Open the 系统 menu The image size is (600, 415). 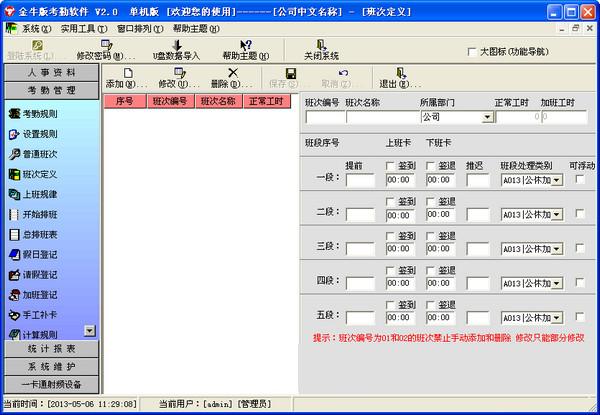point(36,29)
